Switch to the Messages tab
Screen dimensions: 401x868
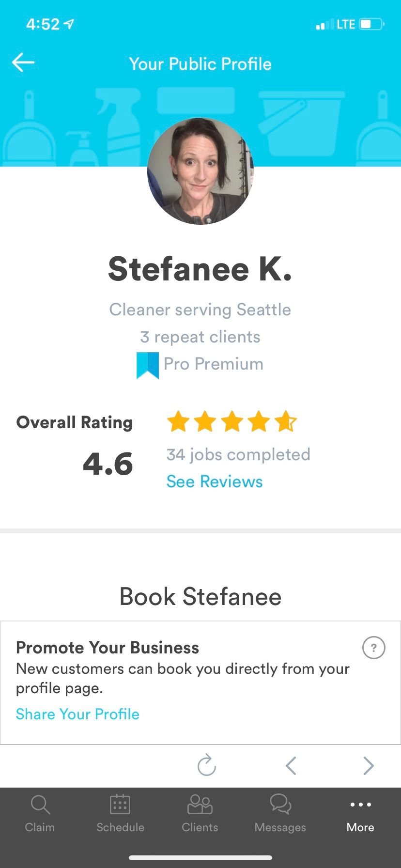280,814
